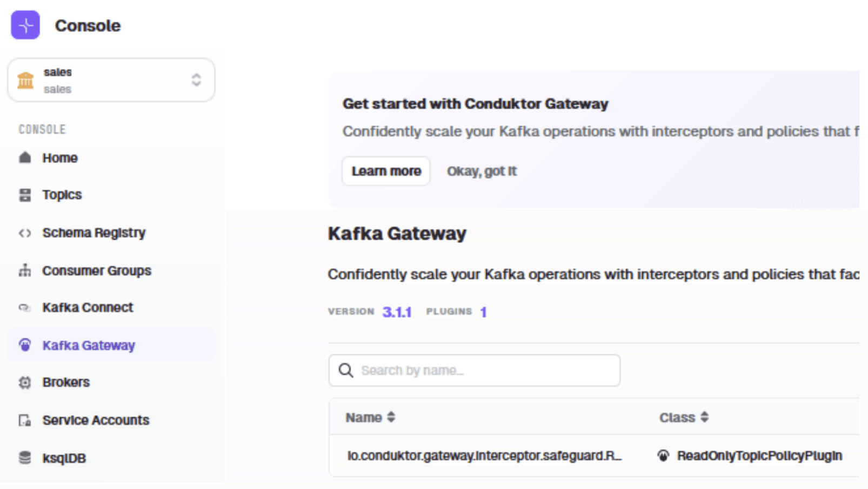The width and height of the screenshot is (868, 489).
Task: Click the Brokers chip icon
Action: tap(25, 382)
